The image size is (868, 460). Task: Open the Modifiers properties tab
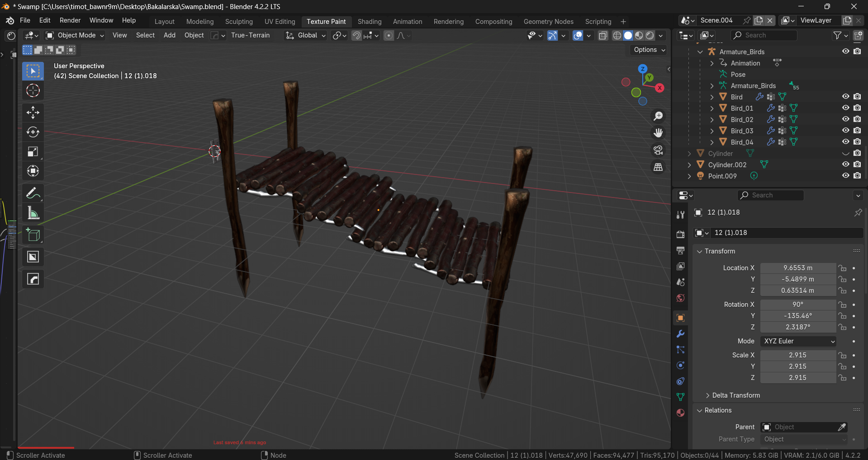pos(680,334)
